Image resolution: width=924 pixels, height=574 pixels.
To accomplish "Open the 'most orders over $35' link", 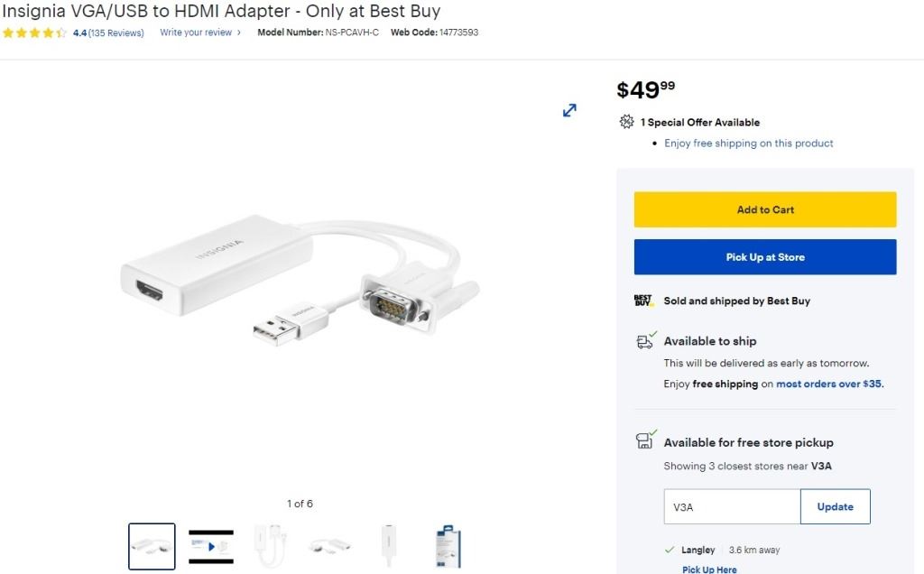I will click(x=829, y=384).
